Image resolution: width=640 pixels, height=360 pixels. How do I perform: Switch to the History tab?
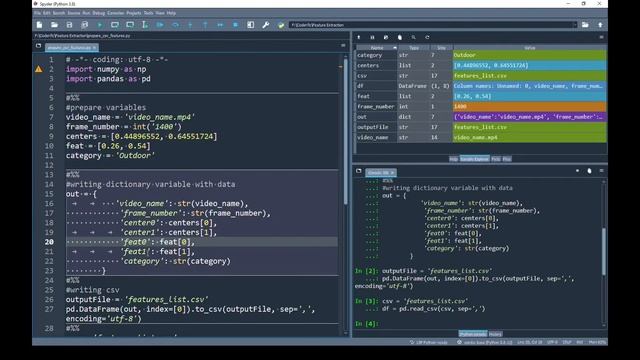(495, 334)
